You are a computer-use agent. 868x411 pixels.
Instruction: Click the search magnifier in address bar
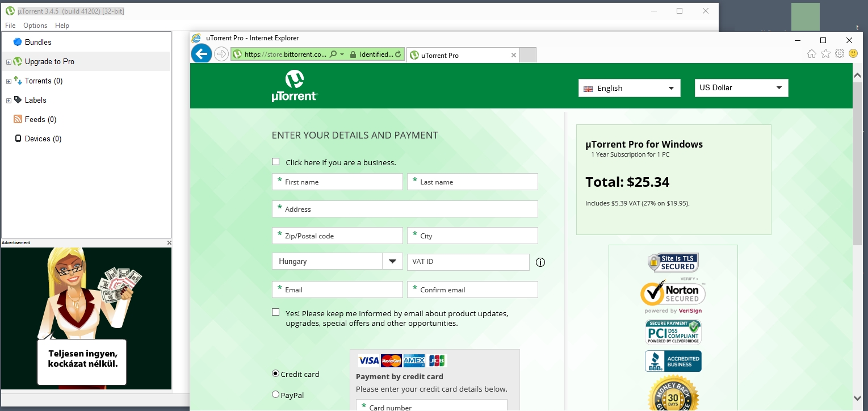[333, 54]
